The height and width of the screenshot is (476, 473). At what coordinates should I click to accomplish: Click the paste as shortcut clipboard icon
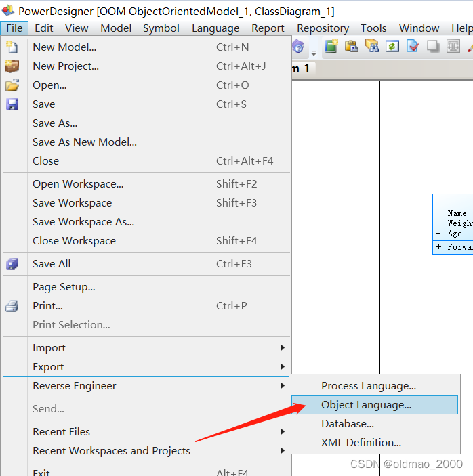[x=352, y=47]
